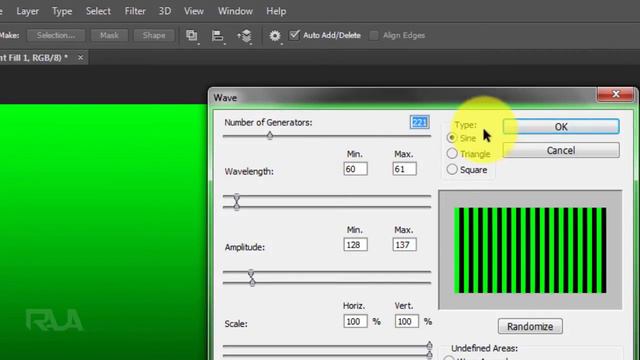Click Cancel in the Wave dialog

coord(561,150)
